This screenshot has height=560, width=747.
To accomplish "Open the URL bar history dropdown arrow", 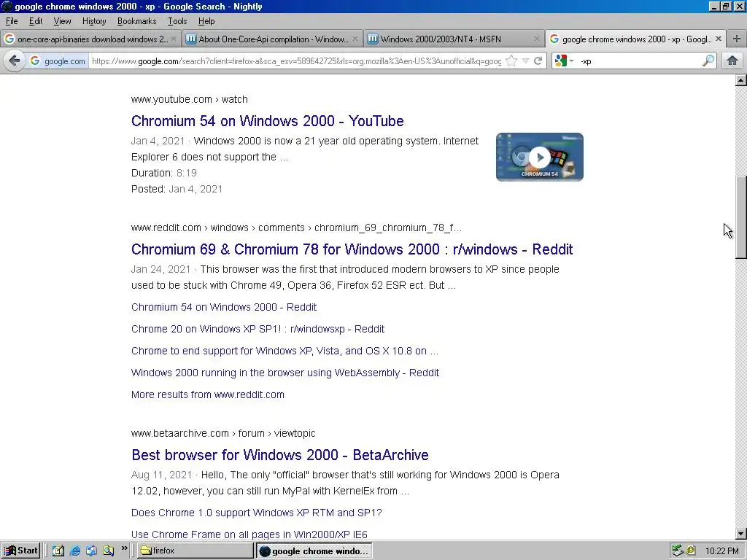I will pyautogui.click(x=525, y=61).
